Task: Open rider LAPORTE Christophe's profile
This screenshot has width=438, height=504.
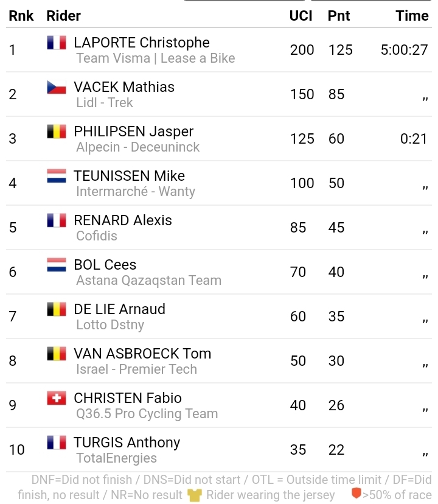Action: point(141,43)
